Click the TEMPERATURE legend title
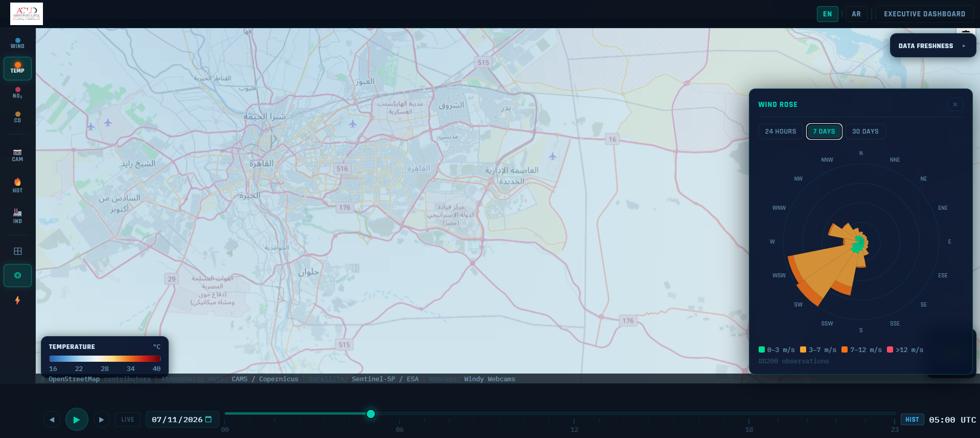The width and height of the screenshot is (980, 438). 72,347
